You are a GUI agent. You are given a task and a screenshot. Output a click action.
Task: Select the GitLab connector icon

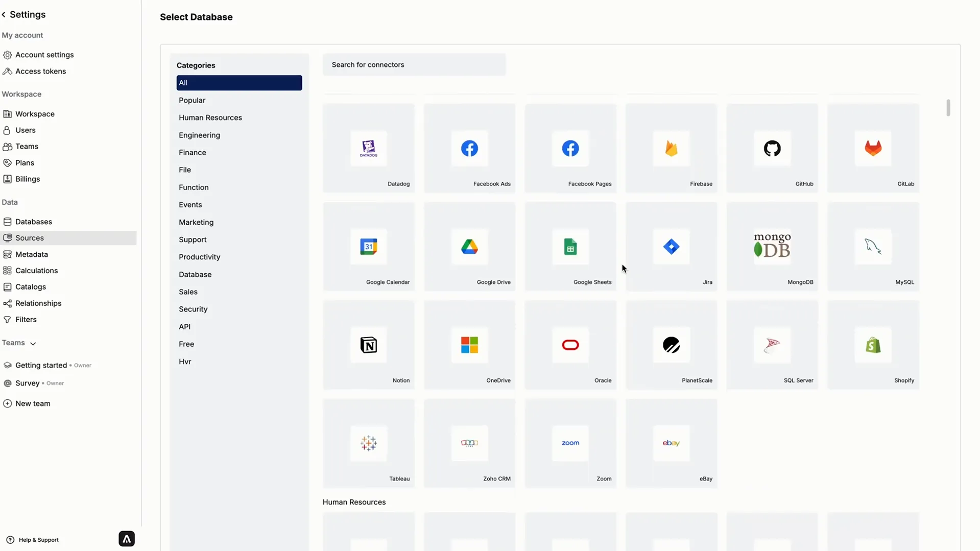point(873,149)
